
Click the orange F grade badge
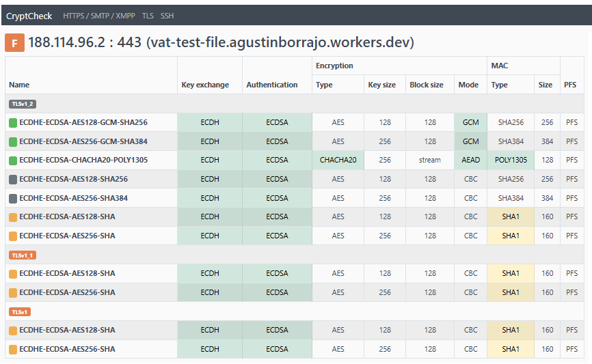(x=14, y=43)
